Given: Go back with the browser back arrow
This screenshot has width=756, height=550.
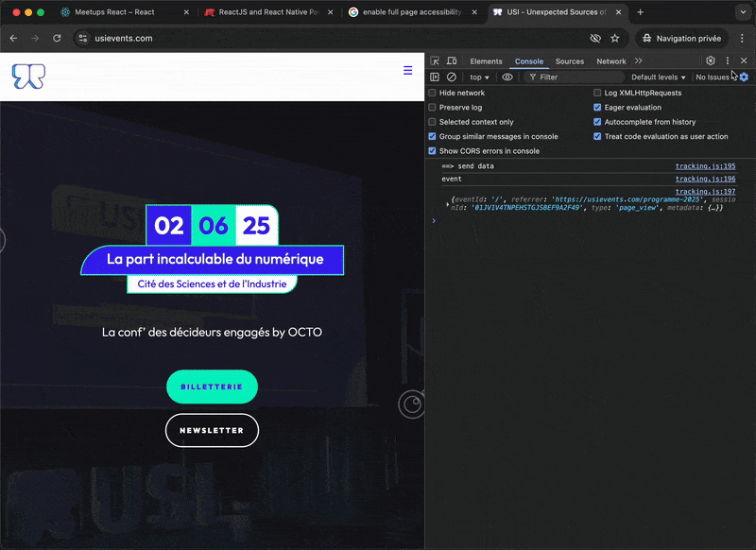Looking at the screenshot, I should pos(13,38).
